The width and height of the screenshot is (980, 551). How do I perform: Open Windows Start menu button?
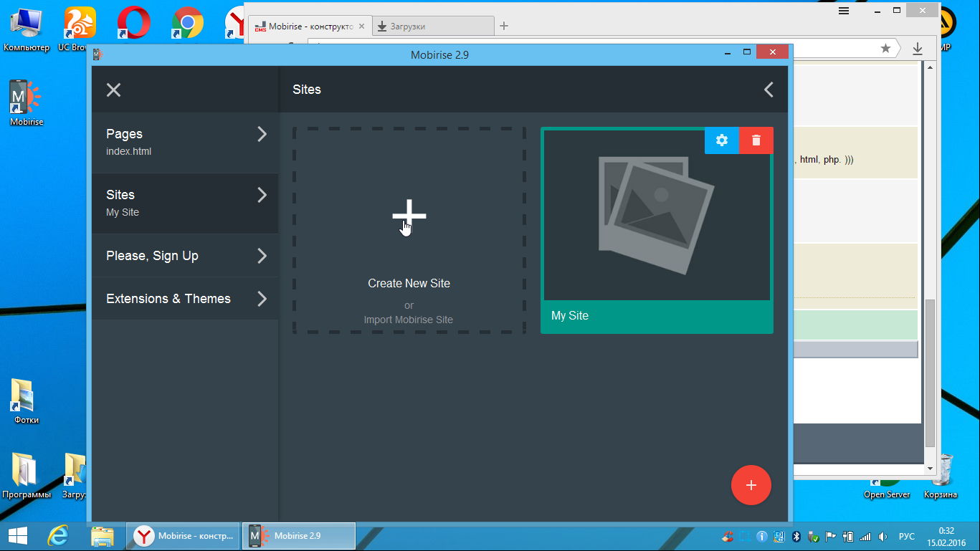18,536
